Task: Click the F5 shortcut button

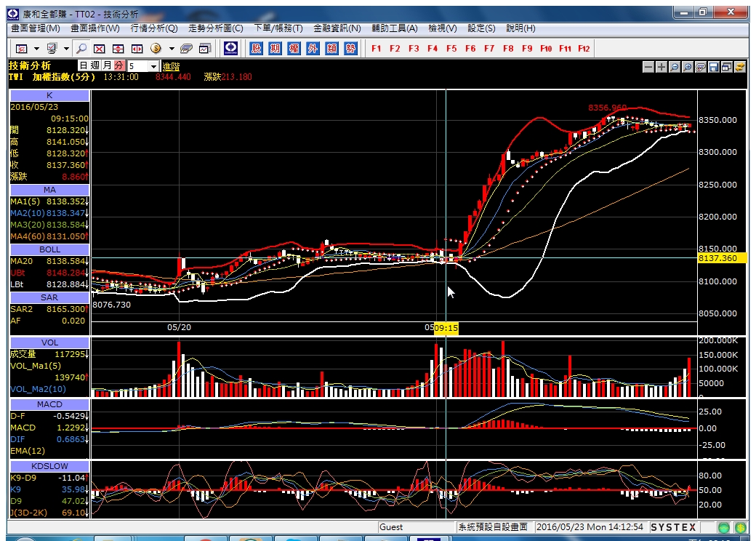Action: coord(451,48)
